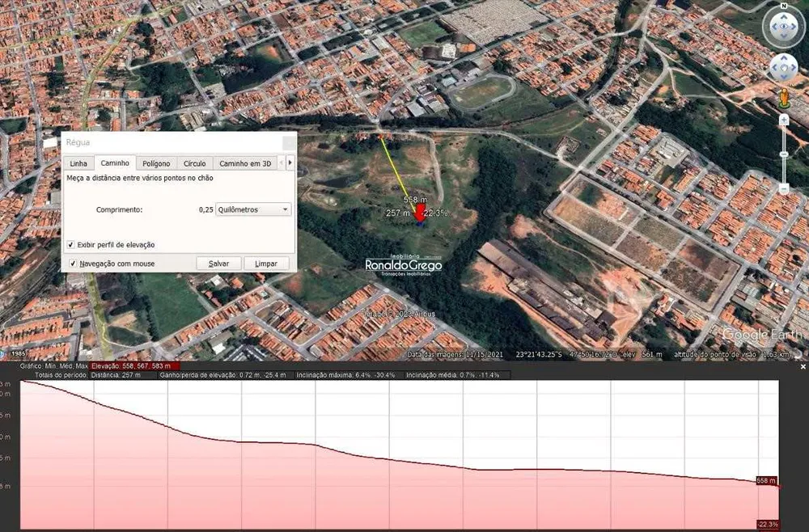Click the hand icon in the pan joystick

coord(784,69)
